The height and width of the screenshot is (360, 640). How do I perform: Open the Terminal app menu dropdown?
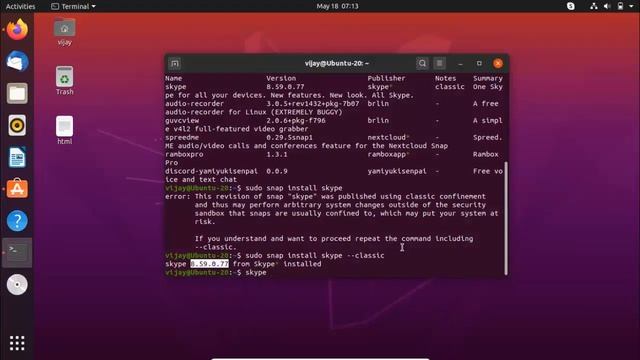pos(73,6)
